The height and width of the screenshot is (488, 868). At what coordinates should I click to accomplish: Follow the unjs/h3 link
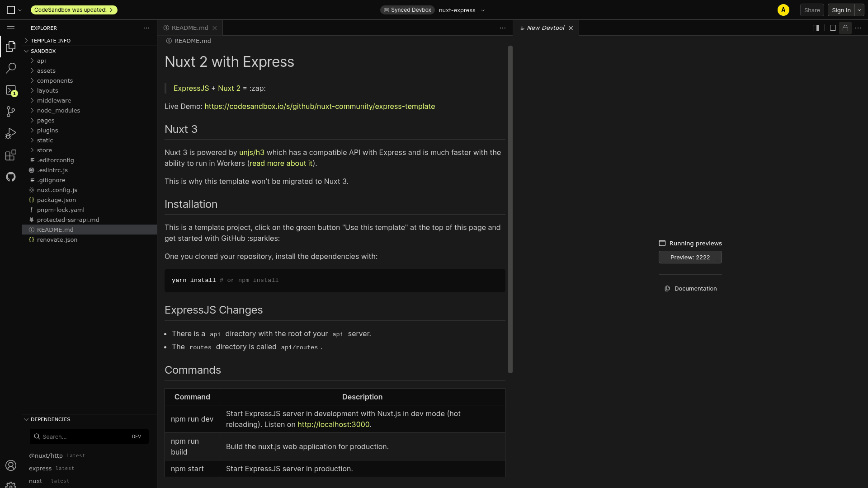coord(252,153)
